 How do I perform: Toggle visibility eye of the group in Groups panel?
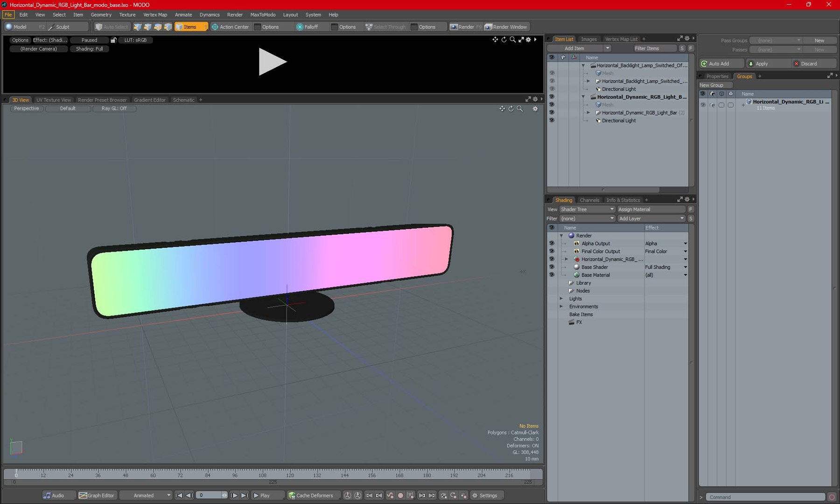(703, 105)
